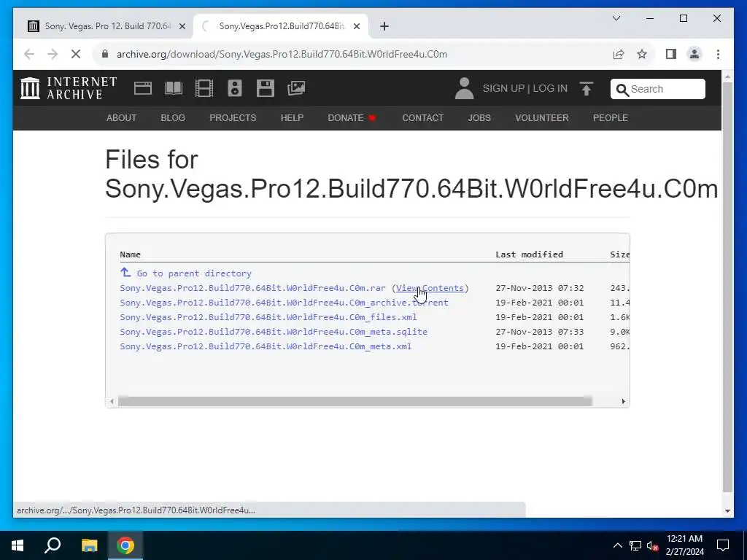
Task: Click the search magnifier icon in archive header
Action: [x=622, y=90]
